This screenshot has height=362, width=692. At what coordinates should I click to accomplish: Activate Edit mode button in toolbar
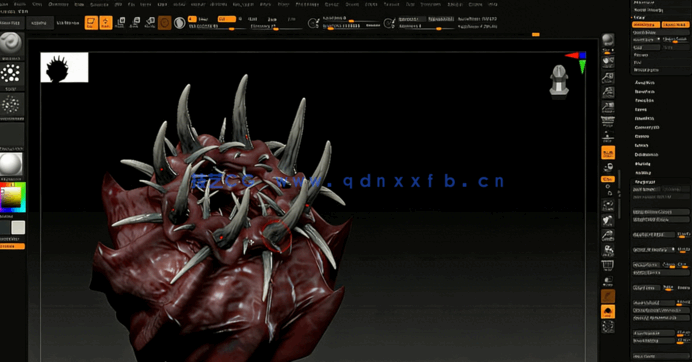(91, 23)
